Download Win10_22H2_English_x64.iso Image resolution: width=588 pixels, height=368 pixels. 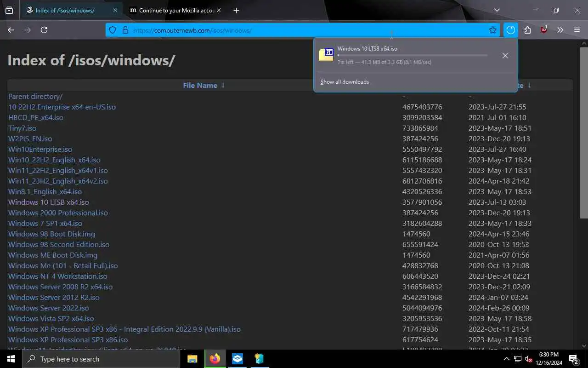click(x=54, y=160)
